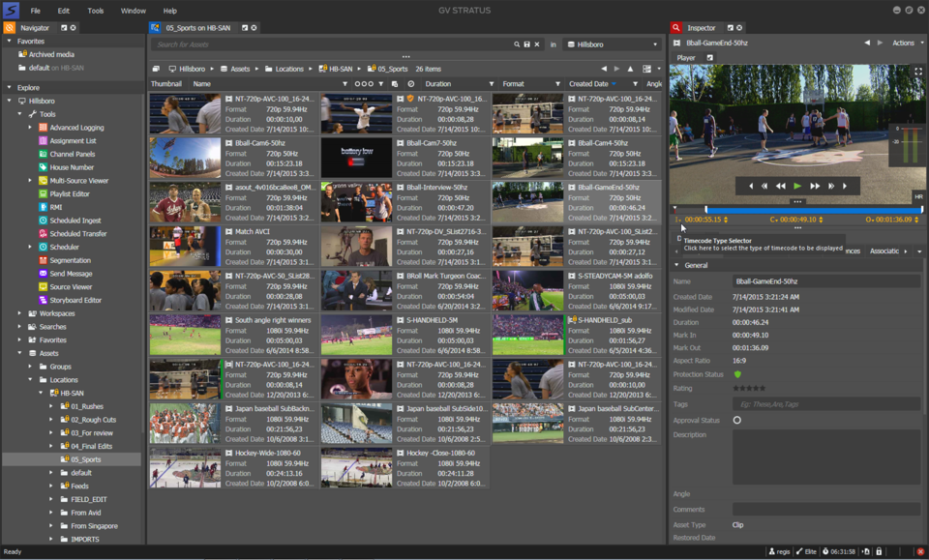Viewport: 929px width, 560px height.
Task: Toggle the HR quality indicator in the player
Action: pos(919,195)
